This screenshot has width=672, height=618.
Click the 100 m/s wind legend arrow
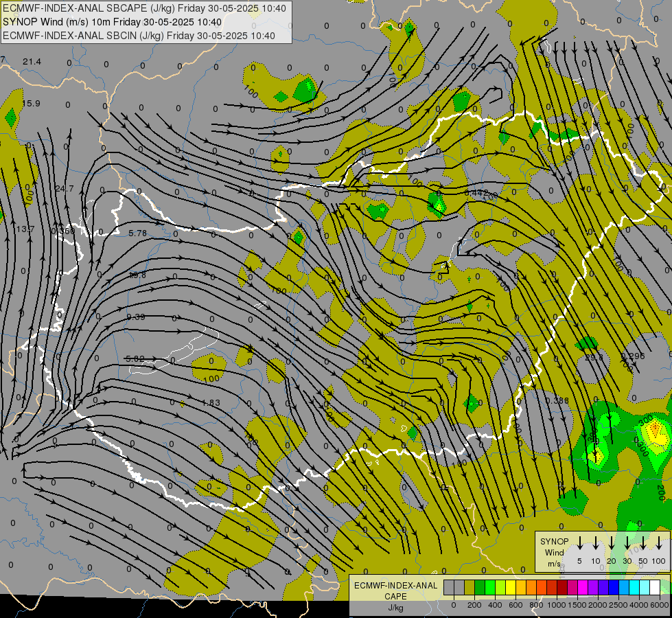(659, 542)
